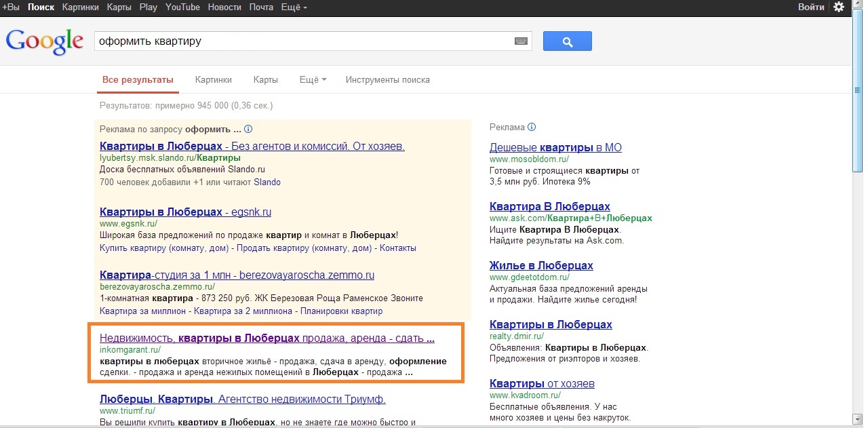
Task: Click info icon next to right Реклама
Action: point(532,127)
